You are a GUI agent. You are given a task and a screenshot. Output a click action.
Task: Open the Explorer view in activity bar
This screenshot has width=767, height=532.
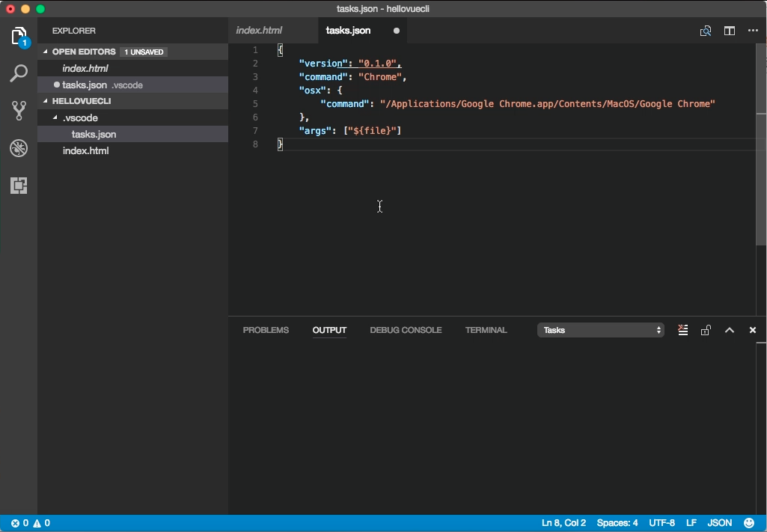pos(19,36)
